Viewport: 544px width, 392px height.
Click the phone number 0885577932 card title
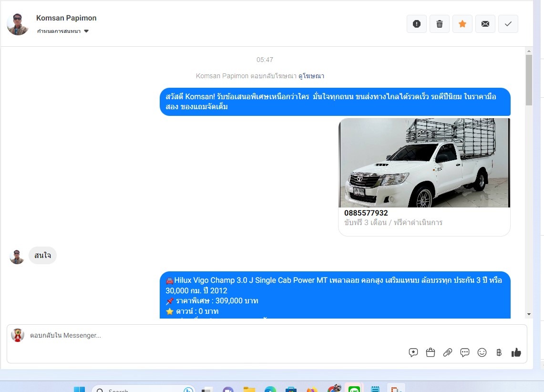(366, 213)
